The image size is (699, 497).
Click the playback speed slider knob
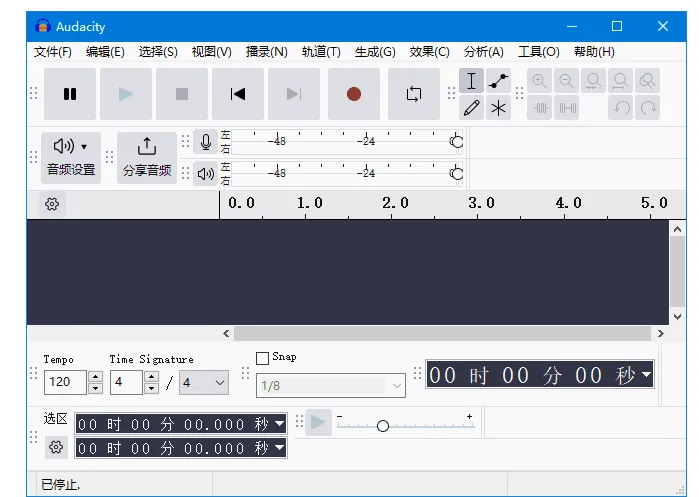coord(382,426)
